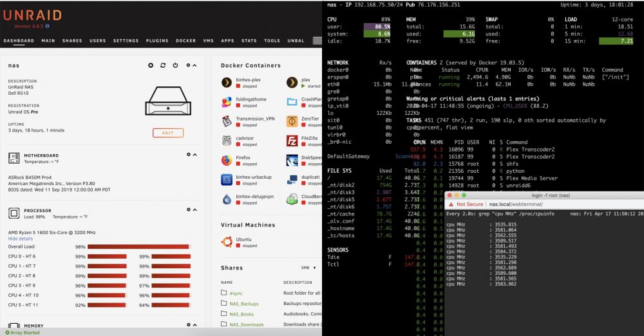Click the cadvisor owl container icon

(x=227, y=141)
